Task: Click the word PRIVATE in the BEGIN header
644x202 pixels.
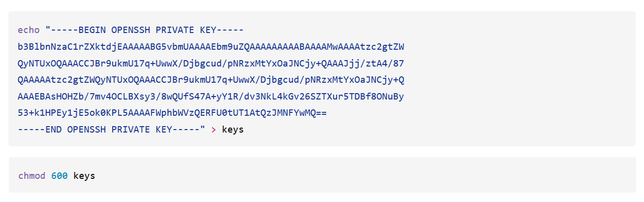Action: [175, 30]
